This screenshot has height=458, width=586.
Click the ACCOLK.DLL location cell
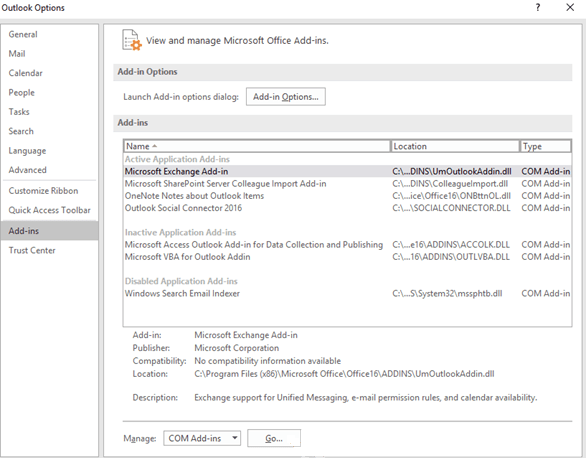[451, 245]
